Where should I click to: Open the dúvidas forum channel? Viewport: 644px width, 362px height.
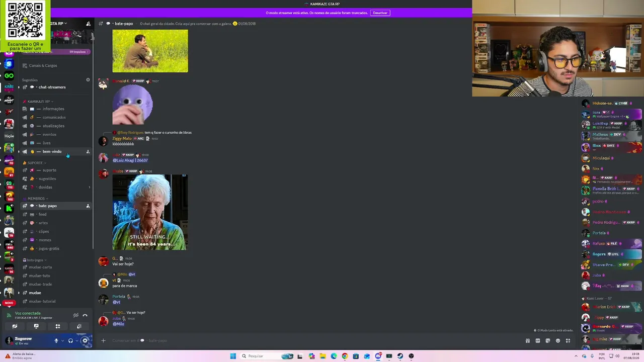coord(56,187)
